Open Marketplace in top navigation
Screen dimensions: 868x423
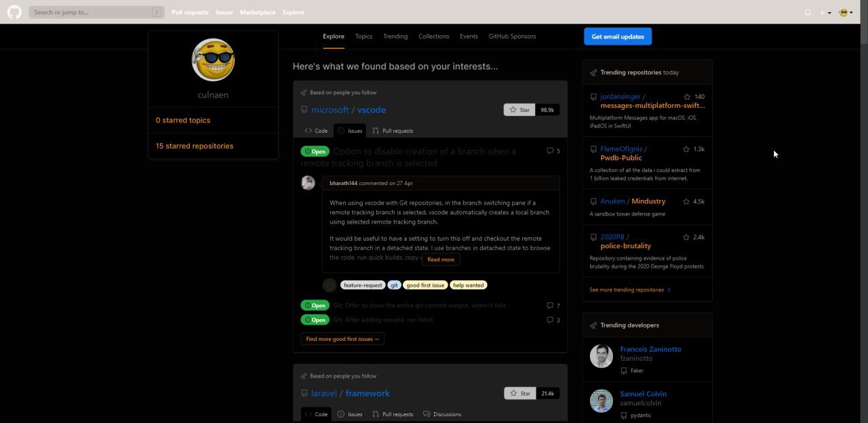258,12
